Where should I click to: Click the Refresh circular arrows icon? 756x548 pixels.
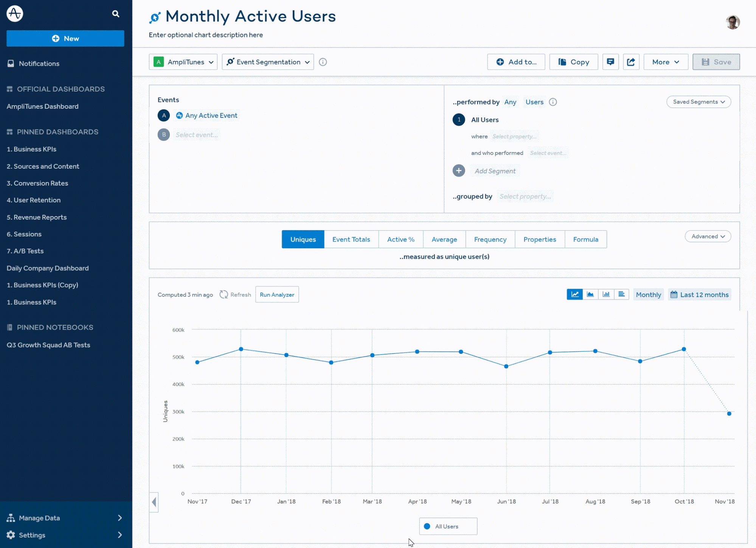(x=224, y=295)
